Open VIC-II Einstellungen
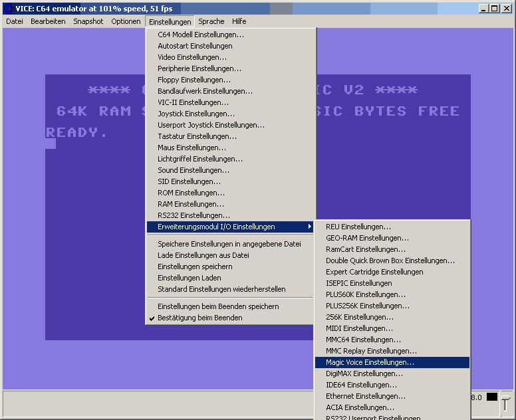Image resolution: width=516 pixels, height=420 pixels. pyautogui.click(x=193, y=102)
